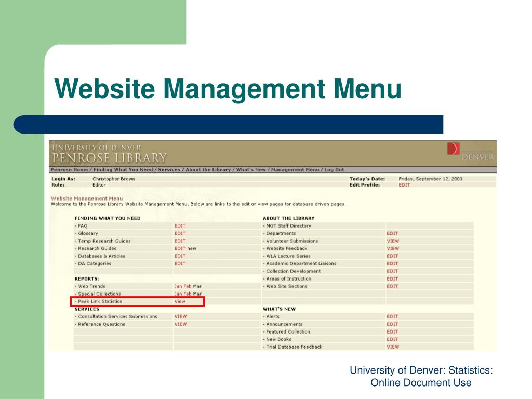View Trial Database Feedback
Image resolution: width=532 pixels, height=399 pixels.
393,347
